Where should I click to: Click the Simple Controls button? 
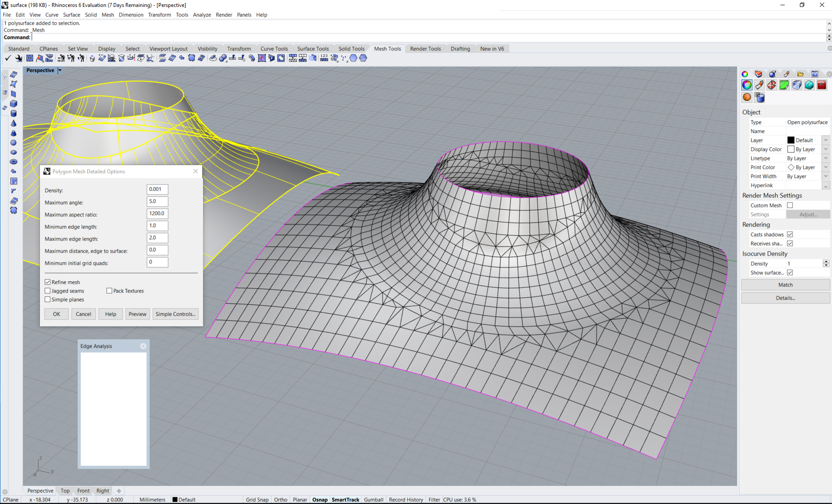click(x=175, y=314)
